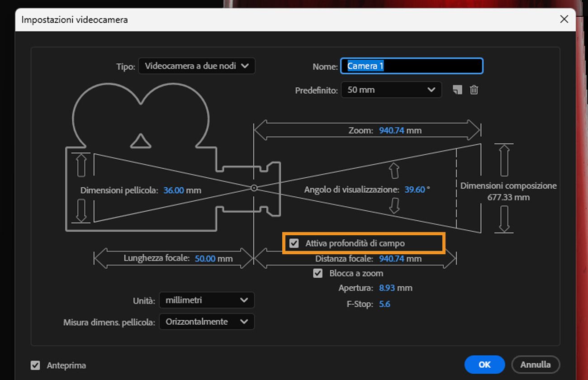
Task: Click into the Nome field
Action: pos(412,66)
